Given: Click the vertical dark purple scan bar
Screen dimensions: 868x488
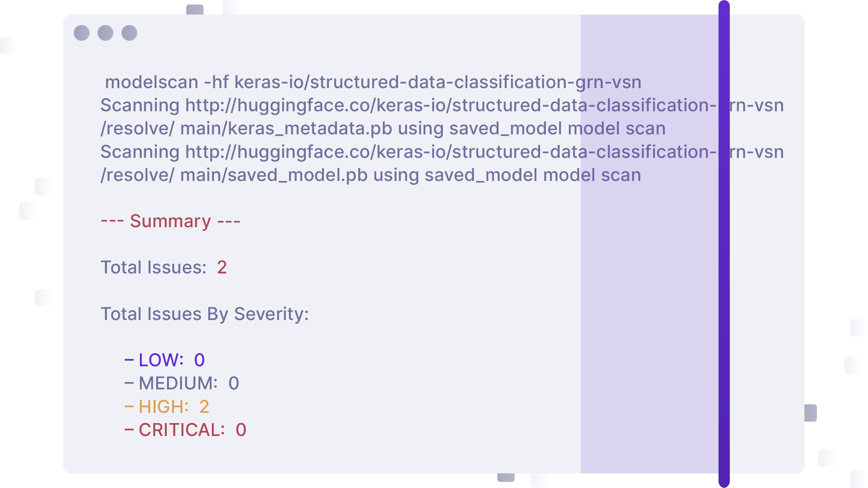Looking at the screenshot, I should (724, 289).
